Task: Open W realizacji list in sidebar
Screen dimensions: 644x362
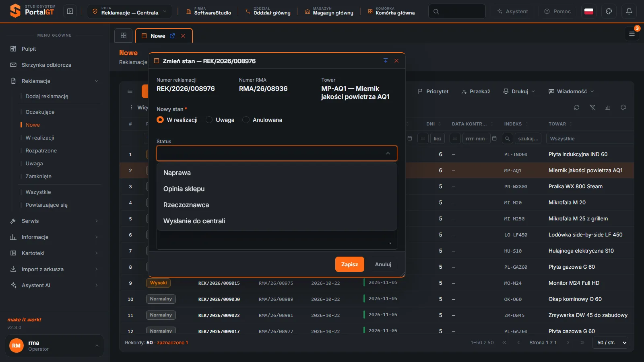Action: pyautogui.click(x=39, y=138)
